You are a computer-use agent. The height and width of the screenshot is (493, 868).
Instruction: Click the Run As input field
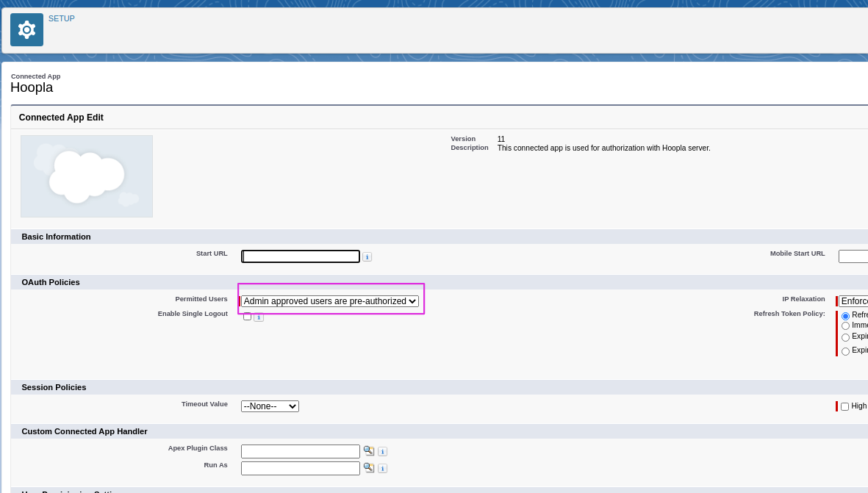pyautogui.click(x=301, y=467)
